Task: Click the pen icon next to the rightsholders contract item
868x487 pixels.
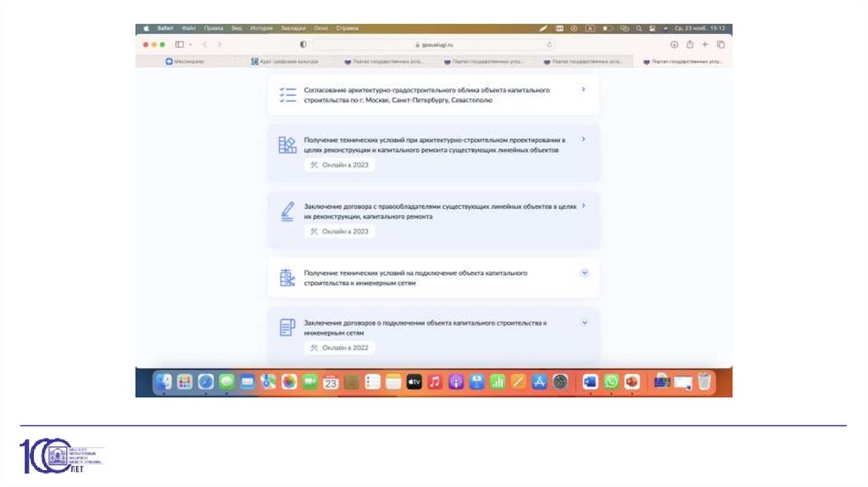Action: (x=287, y=211)
